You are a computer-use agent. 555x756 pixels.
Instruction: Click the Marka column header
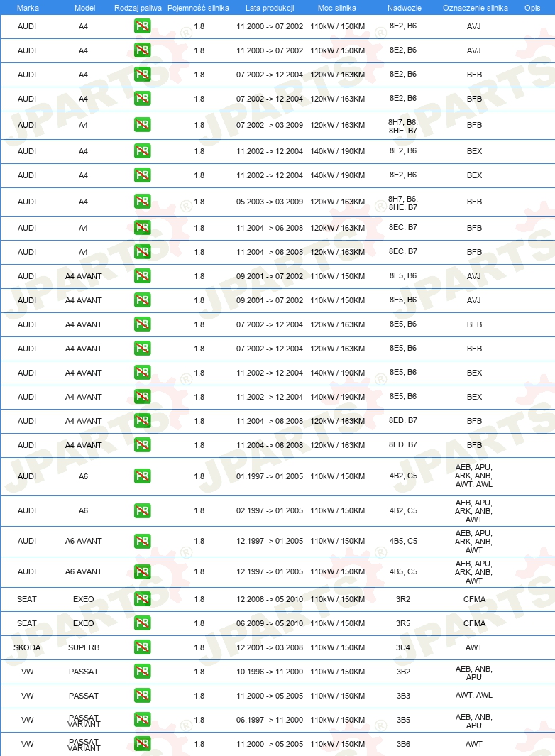[x=28, y=8]
